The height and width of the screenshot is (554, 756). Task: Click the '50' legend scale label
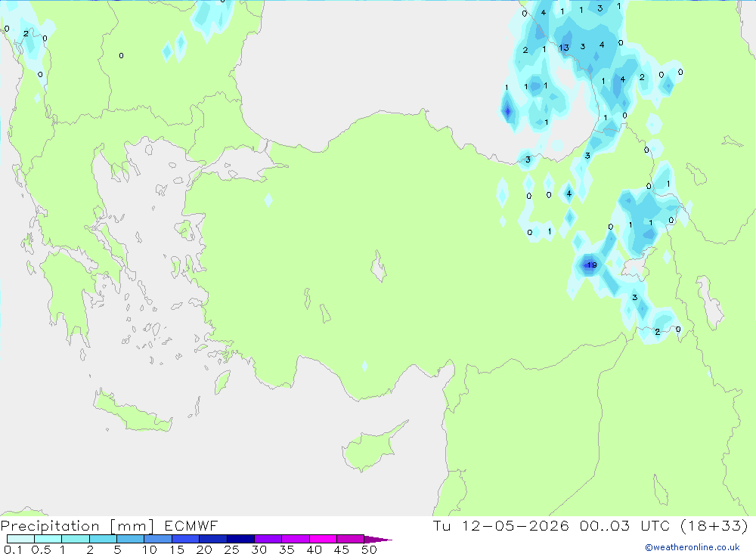370,549
